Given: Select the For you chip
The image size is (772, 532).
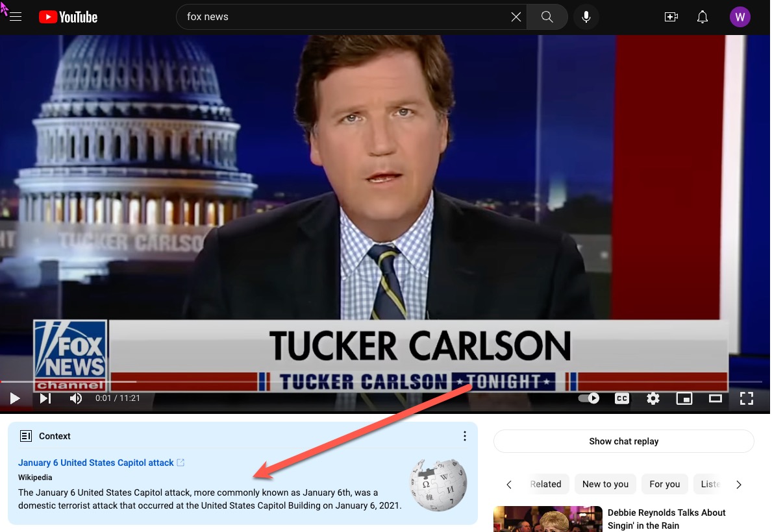Looking at the screenshot, I should pyautogui.click(x=664, y=484).
